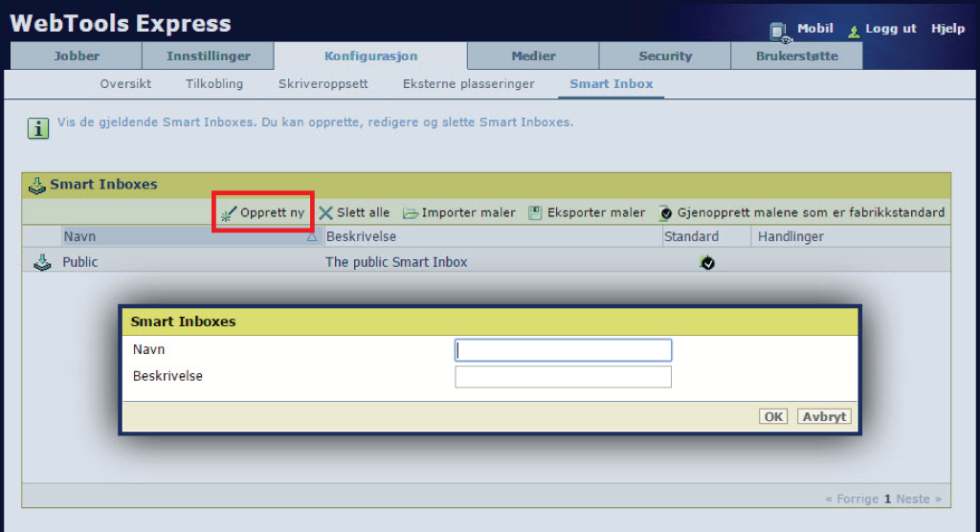This screenshot has height=532, width=980.
Task: Open the Hjelp link
Action: tap(947, 28)
